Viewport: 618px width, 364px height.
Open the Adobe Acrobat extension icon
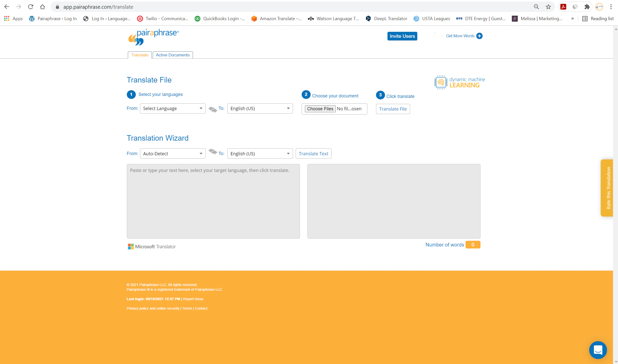(x=563, y=7)
